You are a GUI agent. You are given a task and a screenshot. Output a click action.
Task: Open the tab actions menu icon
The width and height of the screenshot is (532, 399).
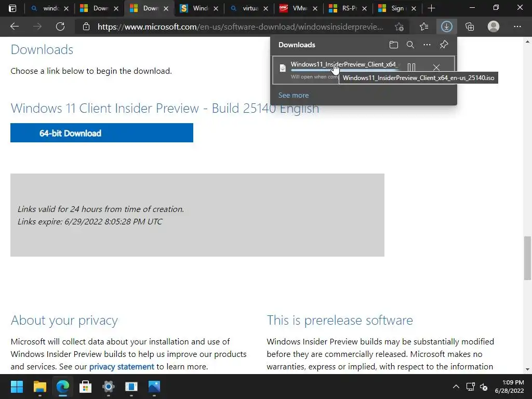(x=12, y=8)
